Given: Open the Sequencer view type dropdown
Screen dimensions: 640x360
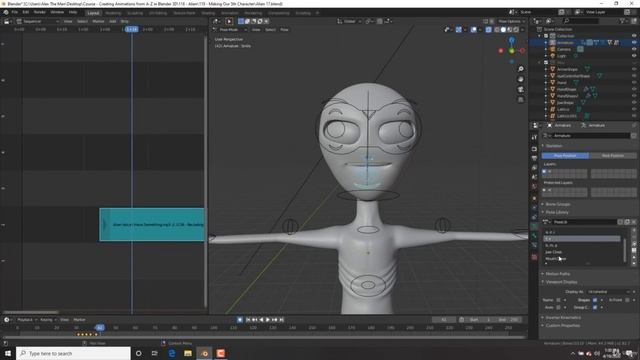Looking at the screenshot, I should coord(38,21).
